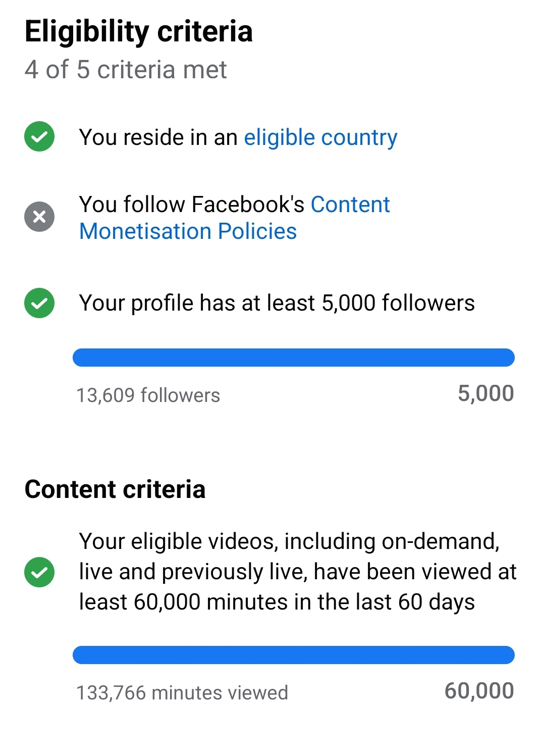Click the blue 'Content' link word after Facebook's
This screenshot has width=545, height=756.
tap(350, 205)
